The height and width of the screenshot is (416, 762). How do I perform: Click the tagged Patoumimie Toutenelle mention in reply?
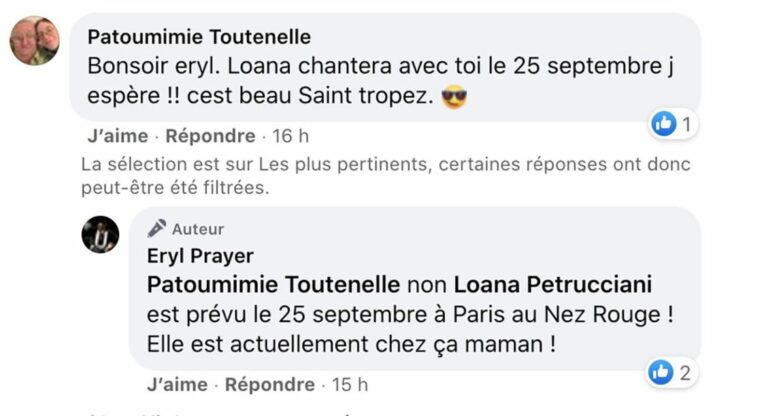(274, 285)
